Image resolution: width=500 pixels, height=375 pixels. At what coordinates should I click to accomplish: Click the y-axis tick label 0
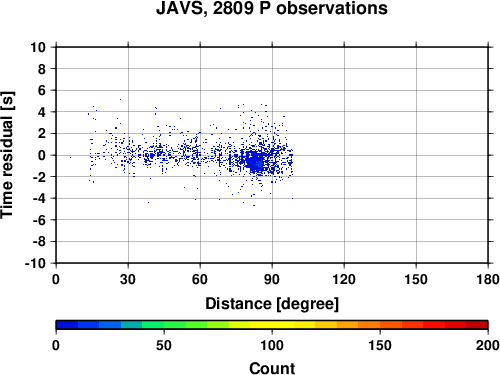tap(42, 155)
